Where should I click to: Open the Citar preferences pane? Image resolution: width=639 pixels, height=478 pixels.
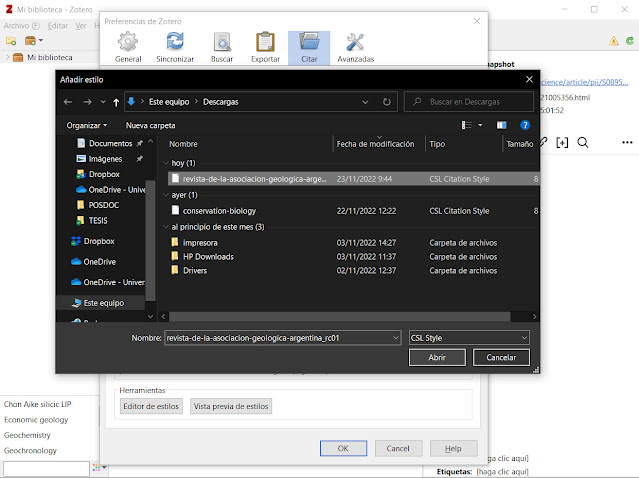point(309,47)
